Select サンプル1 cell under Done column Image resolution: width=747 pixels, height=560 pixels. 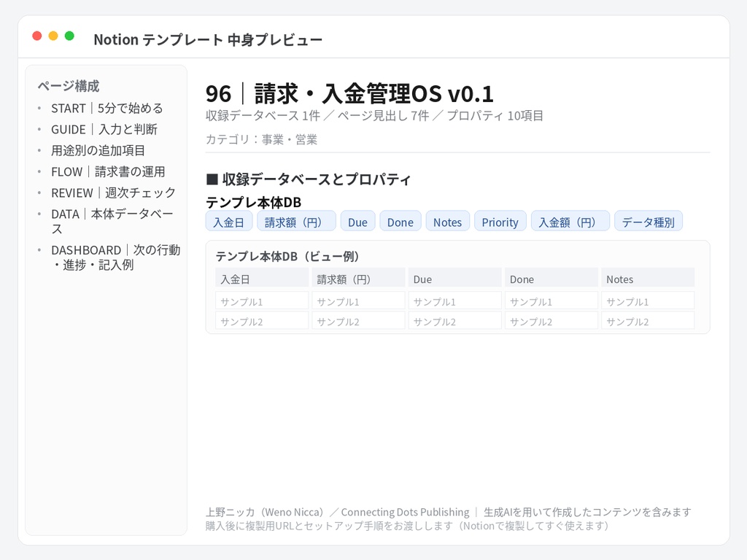pos(551,300)
